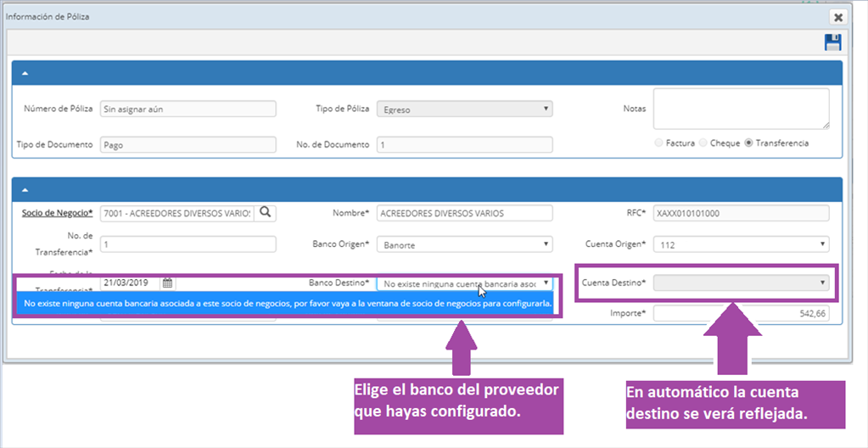Image resolution: width=868 pixels, height=448 pixels.
Task: Open the Banco Destino dropdown
Action: [x=464, y=283]
